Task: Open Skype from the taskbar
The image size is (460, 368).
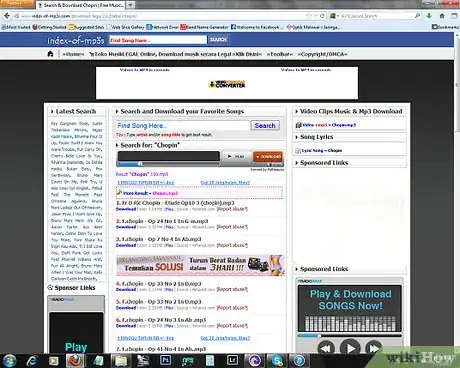Action: [x=277, y=360]
